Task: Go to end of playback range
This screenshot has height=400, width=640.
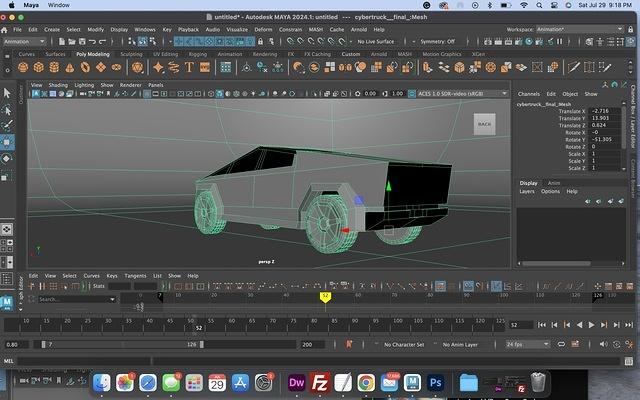Action: (629, 325)
